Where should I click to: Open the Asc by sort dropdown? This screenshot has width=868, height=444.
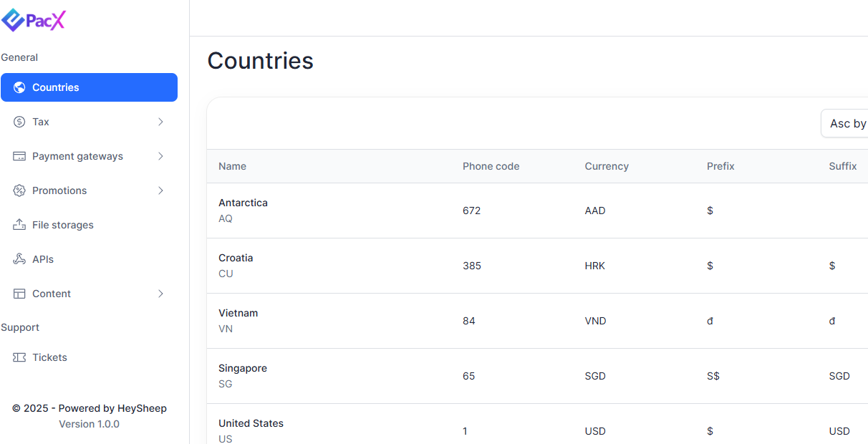[847, 124]
